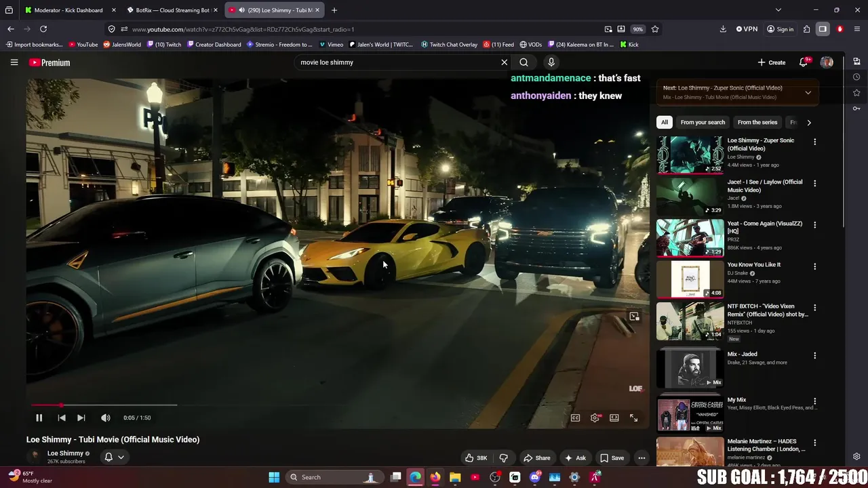This screenshot has width=868, height=488.
Task: Open the 90% zoom level indicator
Action: pos(637,29)
